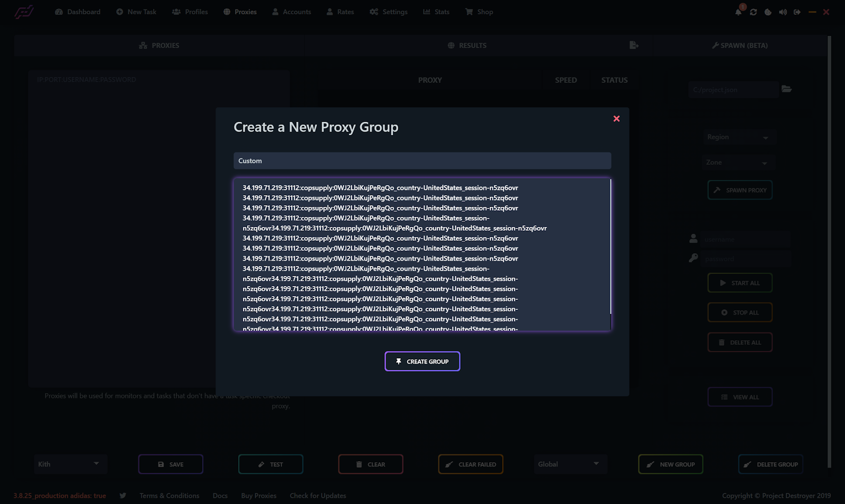Screen dimensions: 845x504
Task: Open the notifications bell icon
Action: coord(738,12)
